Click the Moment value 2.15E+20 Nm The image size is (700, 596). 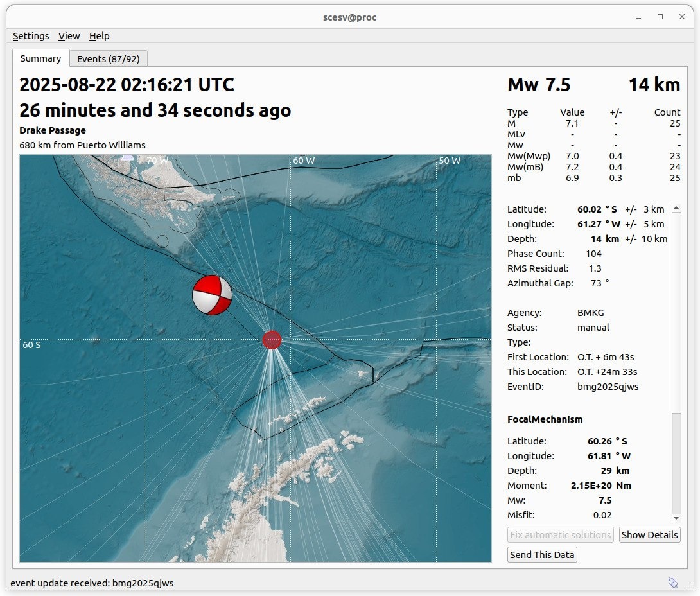[x=601, y=486]
